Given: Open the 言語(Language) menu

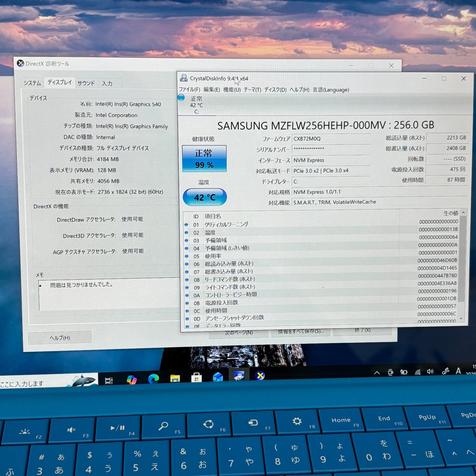Looking at the screenshot, I should pyautogui.click(x=331, y=90).
